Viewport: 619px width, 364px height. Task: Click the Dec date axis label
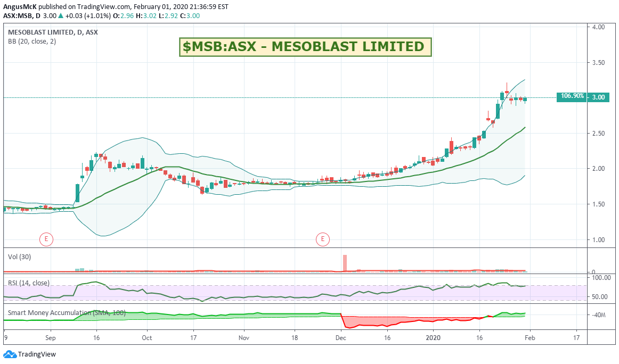coord(341,337)
